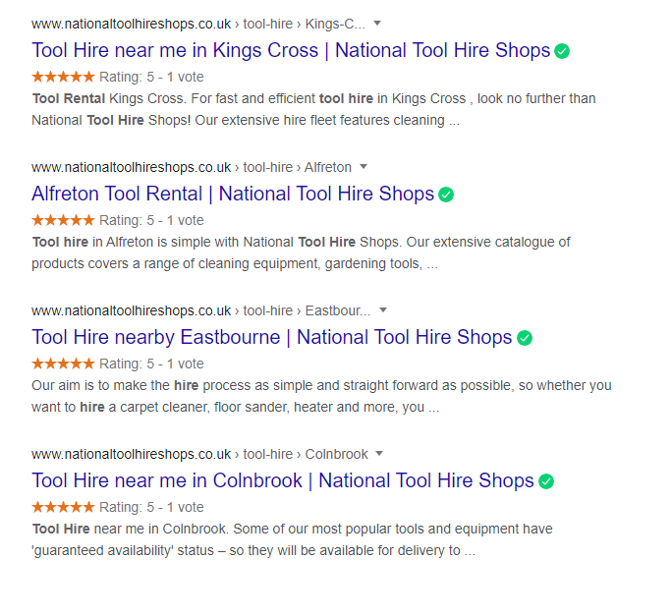Click the Eastbour... breadcrumb URL text
Image resolution: width=672 pixels, height=616 pixels.
(x=338, y=310)
